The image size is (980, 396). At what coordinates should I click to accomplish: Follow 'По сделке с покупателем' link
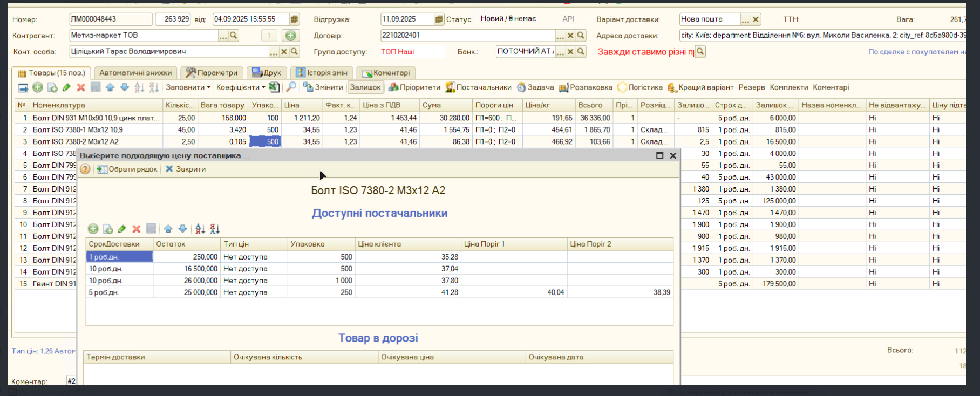[x=917, y=52]
